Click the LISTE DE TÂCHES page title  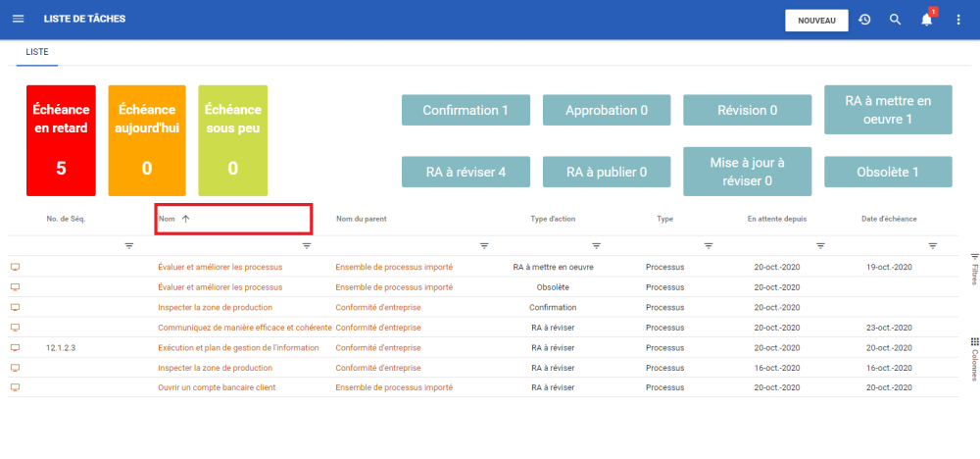click(84, 19)
